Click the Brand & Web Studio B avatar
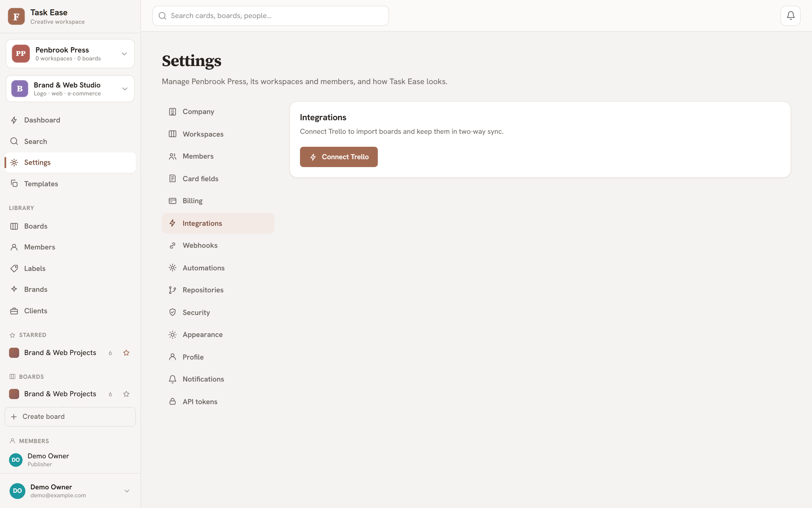Image resolution: width=812 pixels, height=508 pixels. pos(20,88)
